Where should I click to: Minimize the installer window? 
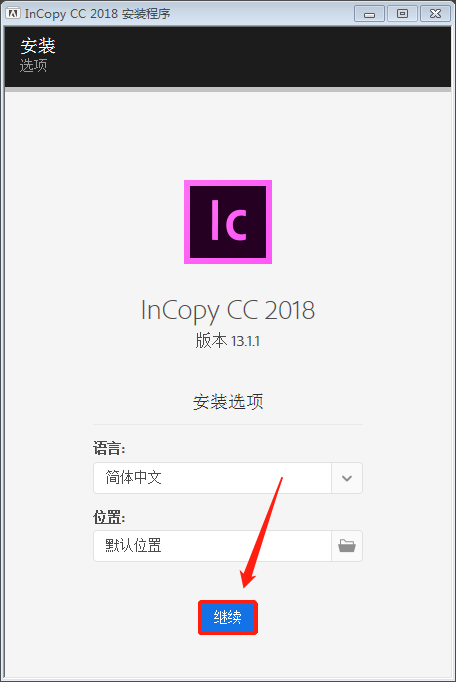point(369,14)
